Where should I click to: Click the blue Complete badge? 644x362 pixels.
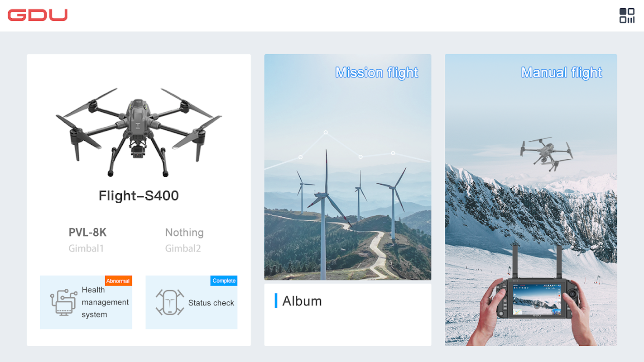click(x=224, y=281)
